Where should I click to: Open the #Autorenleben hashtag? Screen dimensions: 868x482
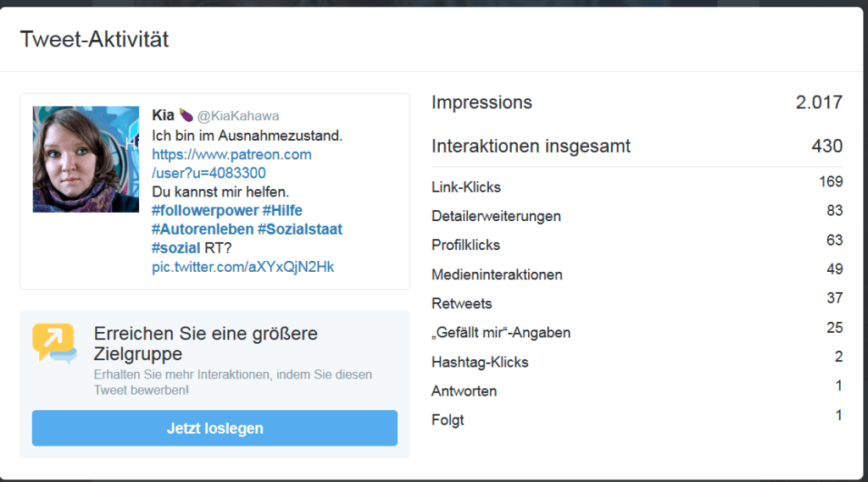[x=201, y=230]
